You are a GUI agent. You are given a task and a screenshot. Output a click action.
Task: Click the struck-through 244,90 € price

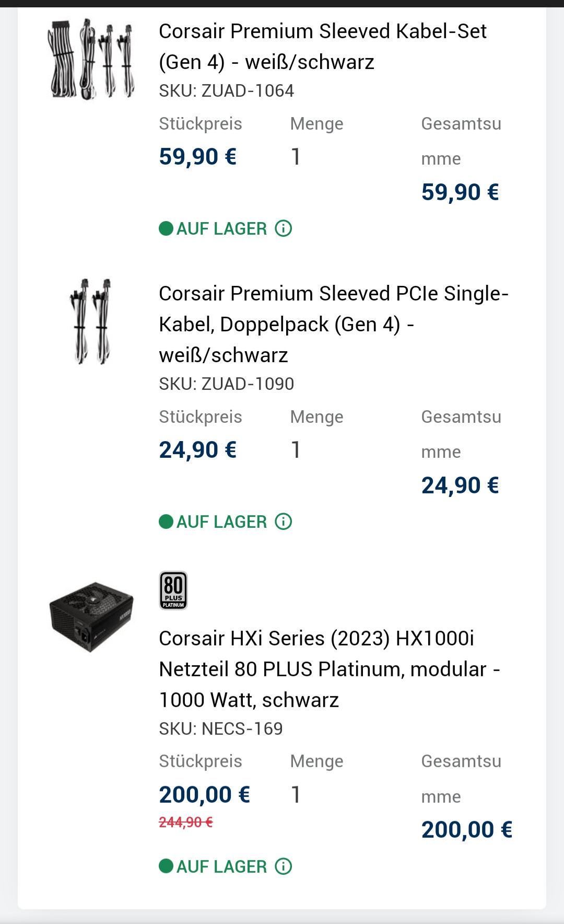[x=186, y=823]
